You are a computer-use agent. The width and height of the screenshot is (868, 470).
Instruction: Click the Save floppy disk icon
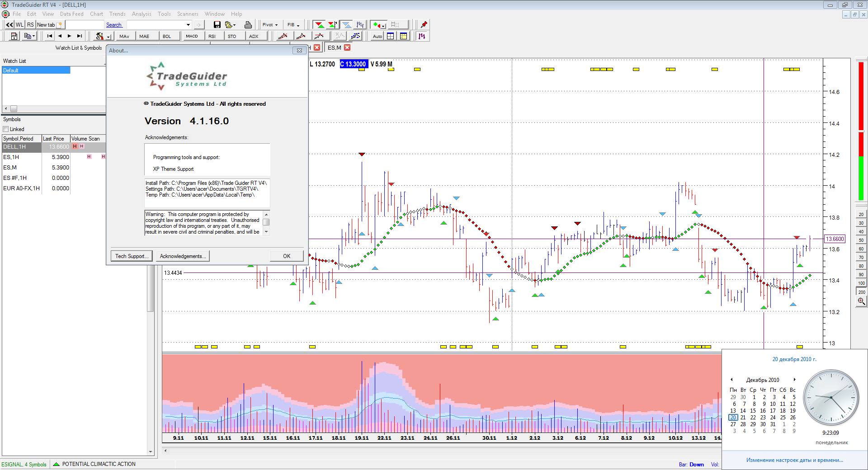click(x=217, y=25)
